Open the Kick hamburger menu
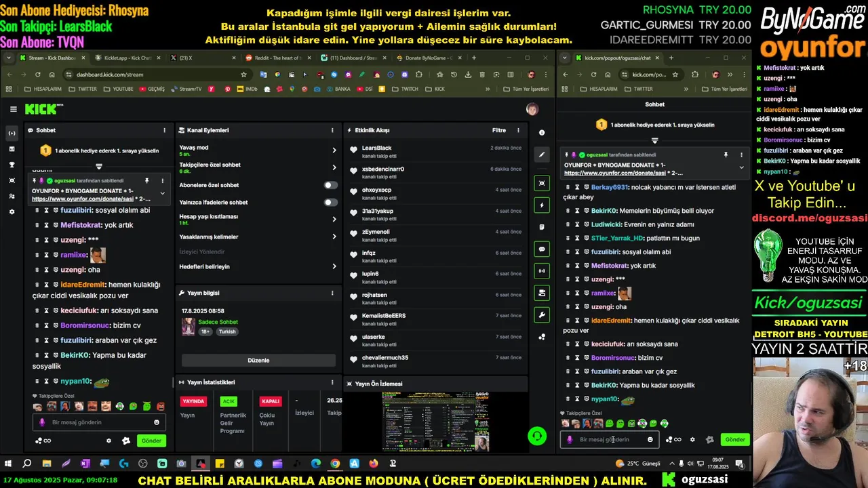 (x=13, y=109)
